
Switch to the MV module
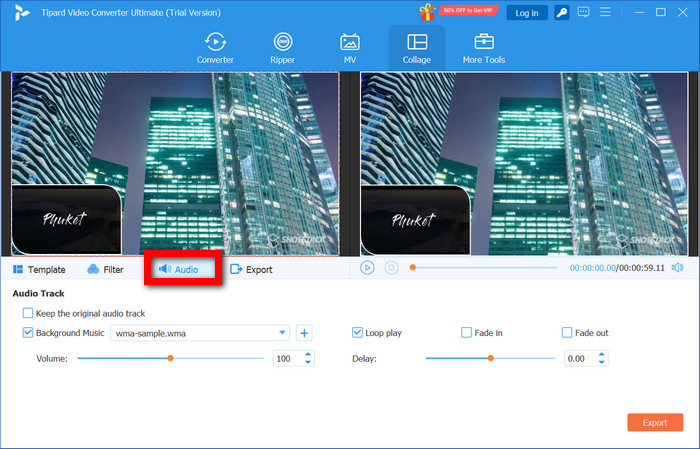(x=350, y=47)
